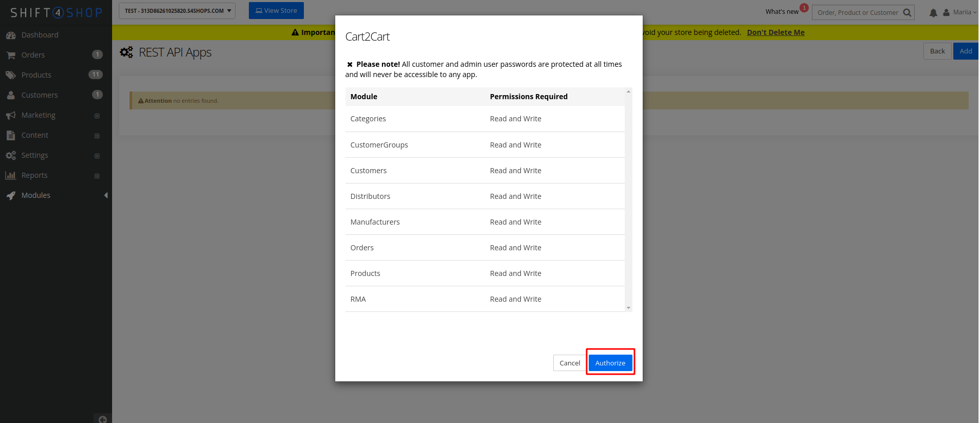980x423 pixels.
Task: Open Dashboard in the sidebar
Action: point(40,35)
